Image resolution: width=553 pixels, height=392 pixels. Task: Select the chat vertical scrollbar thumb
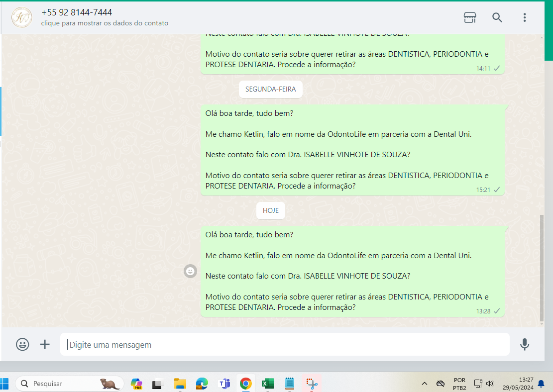[x=542, y=268]
